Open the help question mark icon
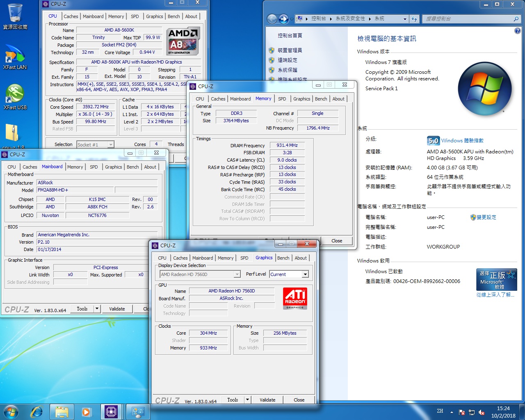Screen dimensions: 525x420 517,31
